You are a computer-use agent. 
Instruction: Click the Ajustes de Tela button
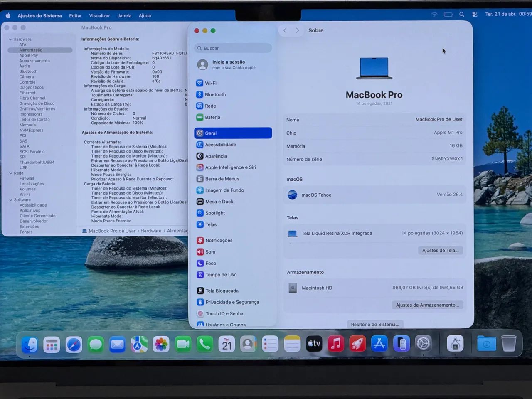coord(440,250)
